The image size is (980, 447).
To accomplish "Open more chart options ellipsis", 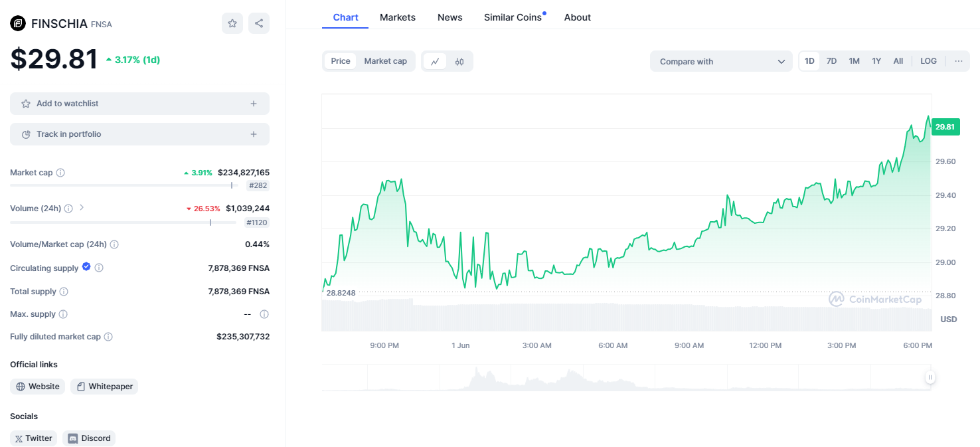I will 958,61.
